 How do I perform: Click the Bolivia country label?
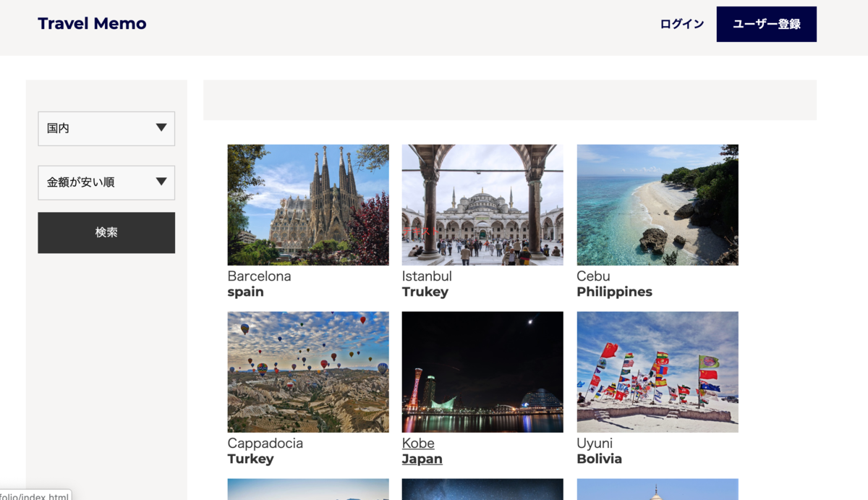click(600, 459)
